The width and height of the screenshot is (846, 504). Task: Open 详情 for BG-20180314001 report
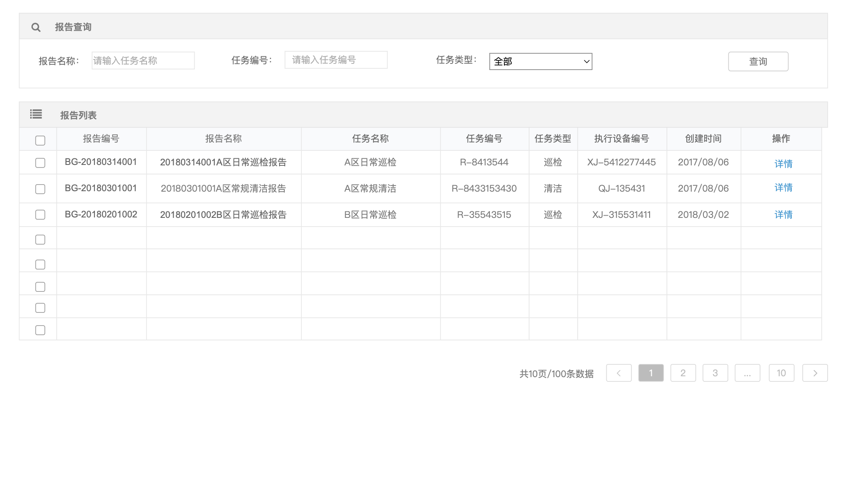coord(783,164)
